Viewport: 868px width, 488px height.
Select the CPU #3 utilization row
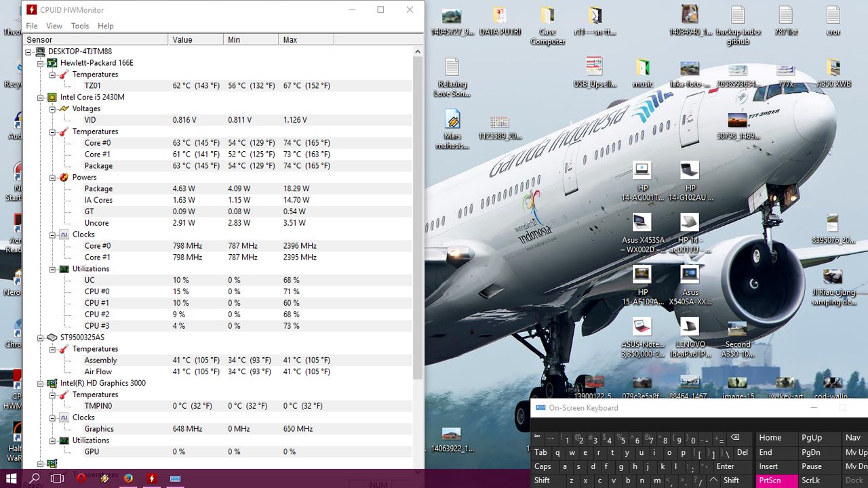point(217,326)
